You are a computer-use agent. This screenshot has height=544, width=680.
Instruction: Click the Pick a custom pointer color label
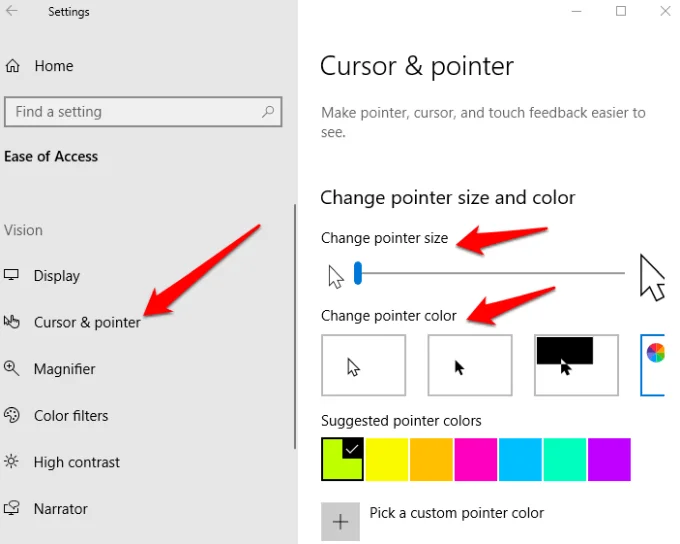tap(456, 513)
